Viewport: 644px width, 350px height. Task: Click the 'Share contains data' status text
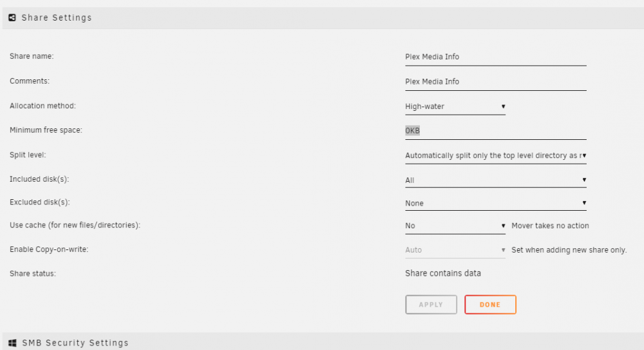click(443, 273)
